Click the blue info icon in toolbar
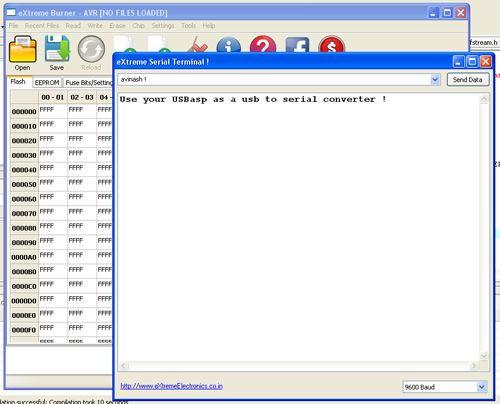The image size is (500, 404). pyautogui.click(x=229, y=45)
